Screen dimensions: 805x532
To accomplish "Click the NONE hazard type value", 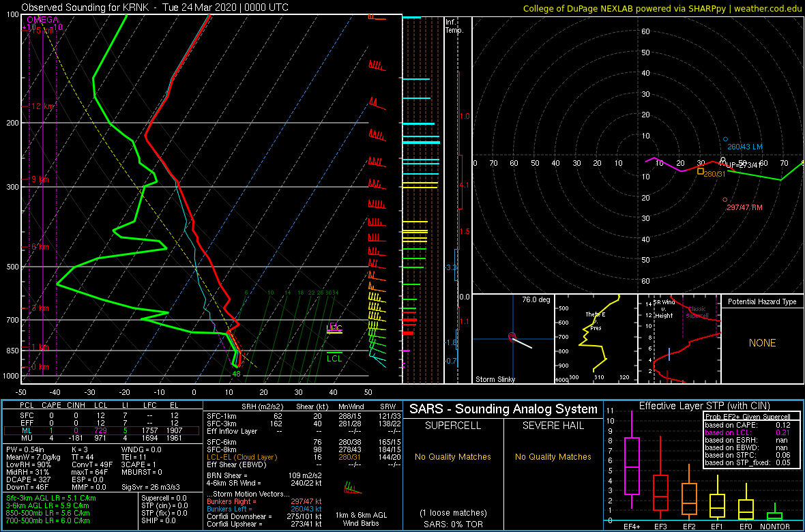I will tap(762, 343).
